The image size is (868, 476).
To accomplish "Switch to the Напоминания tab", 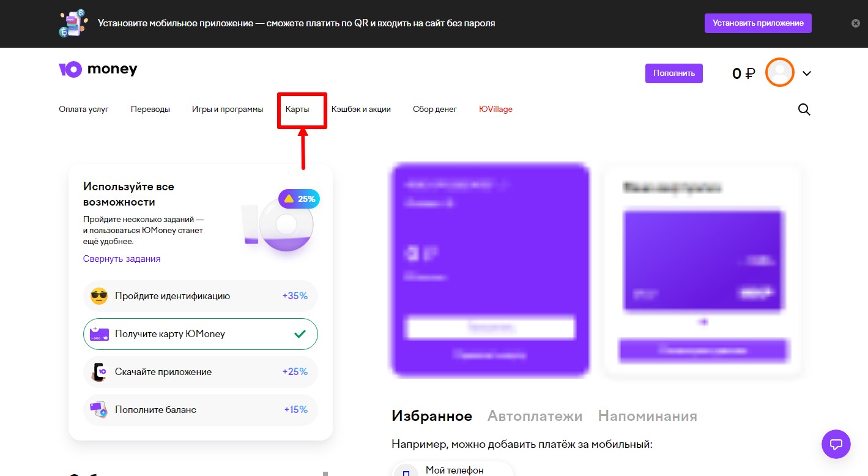I will [x=648, y=416].
